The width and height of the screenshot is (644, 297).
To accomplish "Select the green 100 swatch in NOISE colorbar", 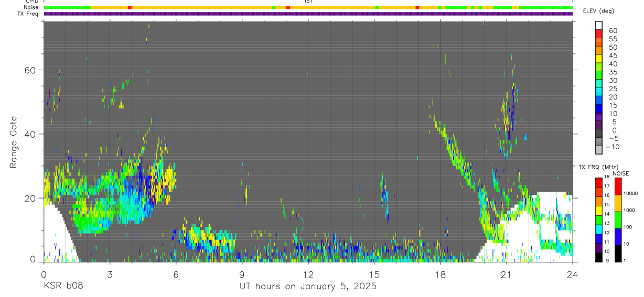I will [x=618, y=220].
